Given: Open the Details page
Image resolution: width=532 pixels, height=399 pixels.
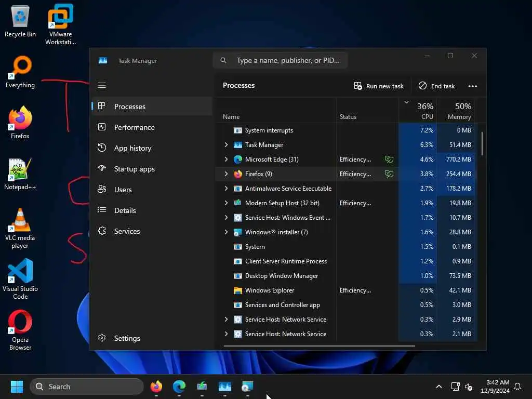Looking at the screenshot, I should click(x=152, y=210).
